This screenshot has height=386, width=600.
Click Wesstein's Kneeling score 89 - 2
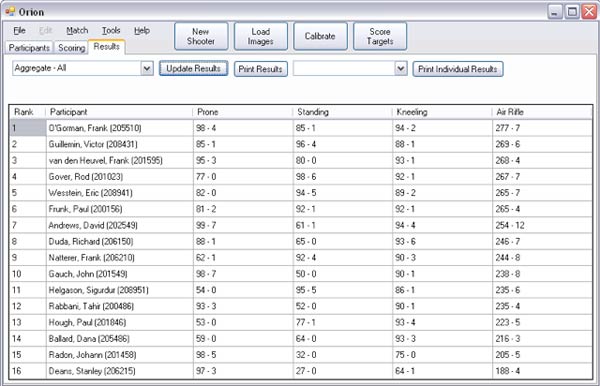[442, 193]
